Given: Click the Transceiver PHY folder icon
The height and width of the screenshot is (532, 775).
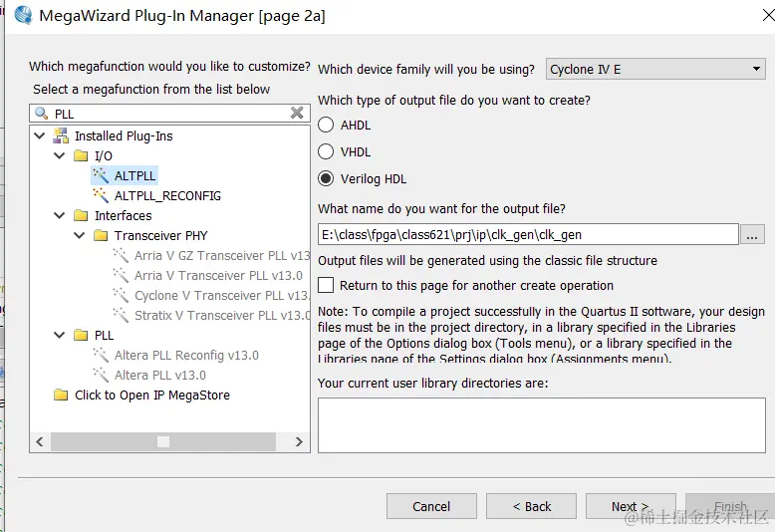Looking at the screenshot, I should coord(101,235).
